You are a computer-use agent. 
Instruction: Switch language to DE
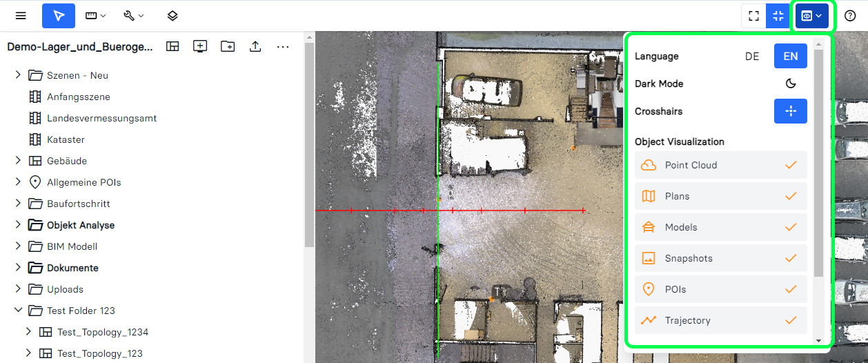(x=752, y=57)
